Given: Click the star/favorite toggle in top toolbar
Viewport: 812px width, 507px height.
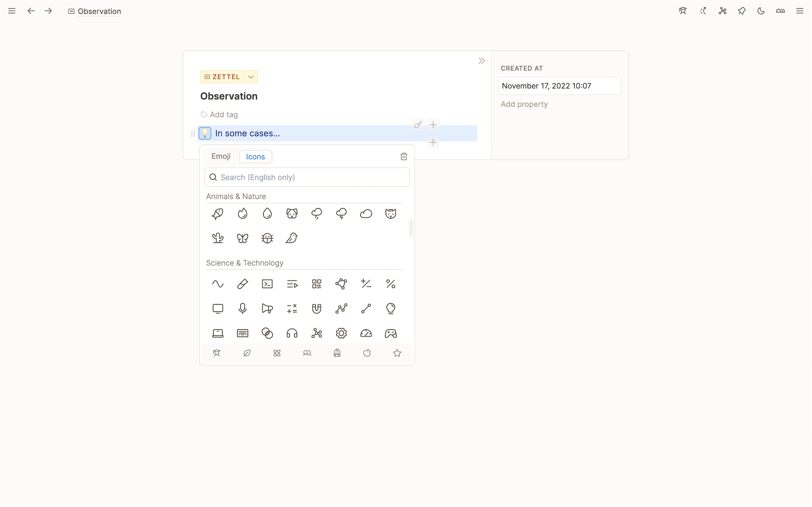Looking at the screenshot, I should [x=741, y=11].
